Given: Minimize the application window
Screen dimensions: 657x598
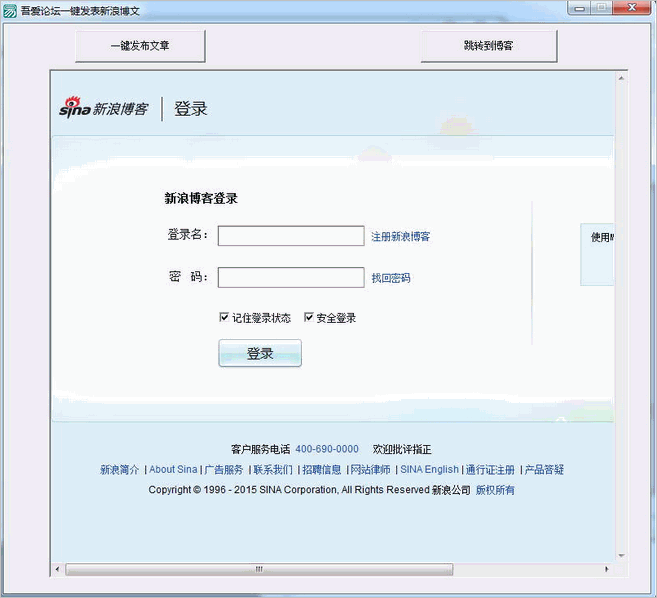Looking at the screenshot, I should point(580,8).
